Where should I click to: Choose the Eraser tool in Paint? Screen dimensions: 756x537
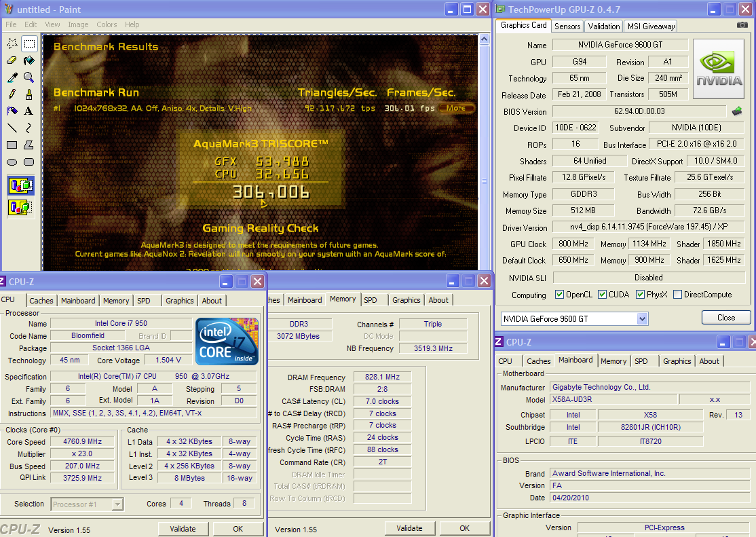tap(12, 61)
